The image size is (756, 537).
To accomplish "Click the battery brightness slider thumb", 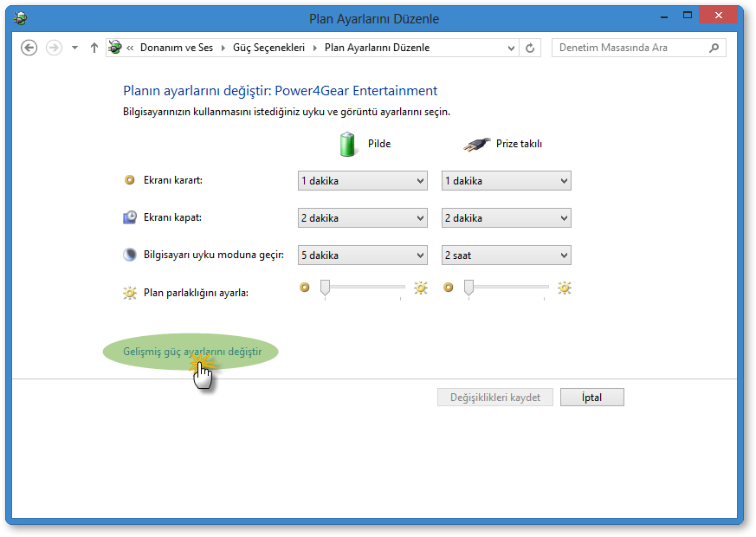I will (325, 288).
